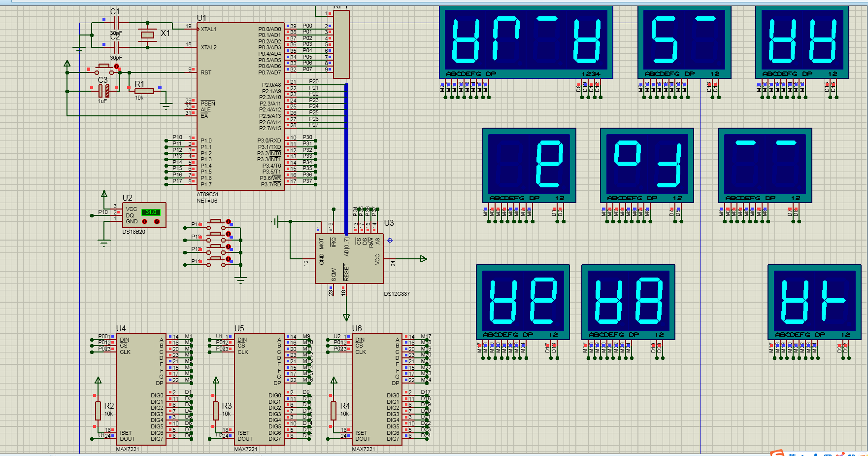
Task: Toggle the latch on the P14 push button
Action: pos(228,222)
